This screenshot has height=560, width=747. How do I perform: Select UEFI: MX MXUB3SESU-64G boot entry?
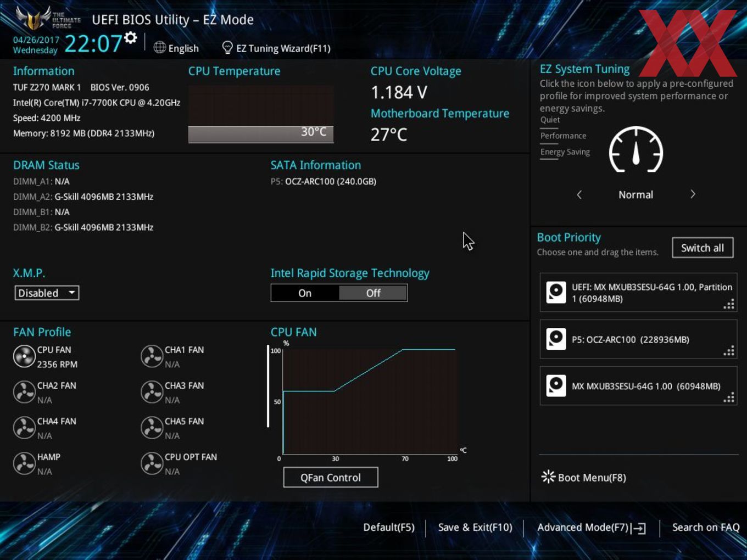(x=638, y=292)
